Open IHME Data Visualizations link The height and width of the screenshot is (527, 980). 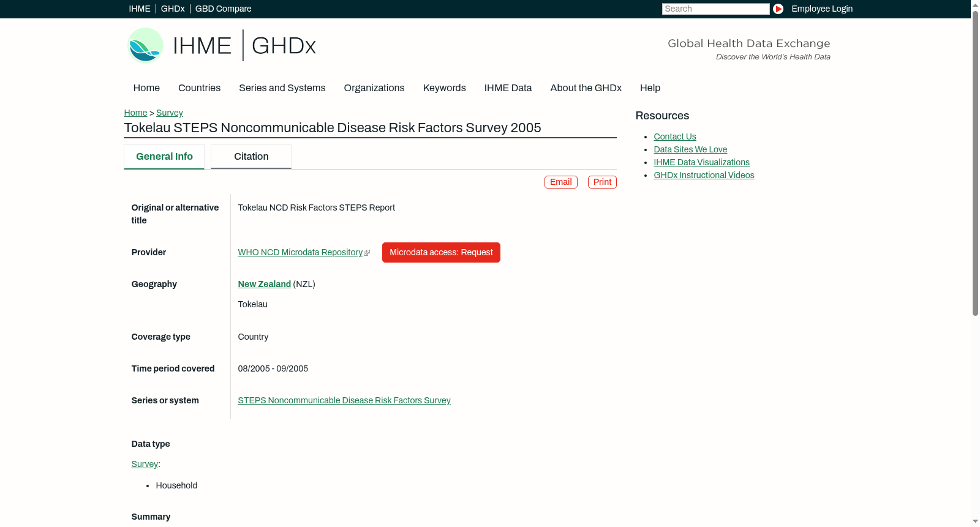click(x=701, y=162)
